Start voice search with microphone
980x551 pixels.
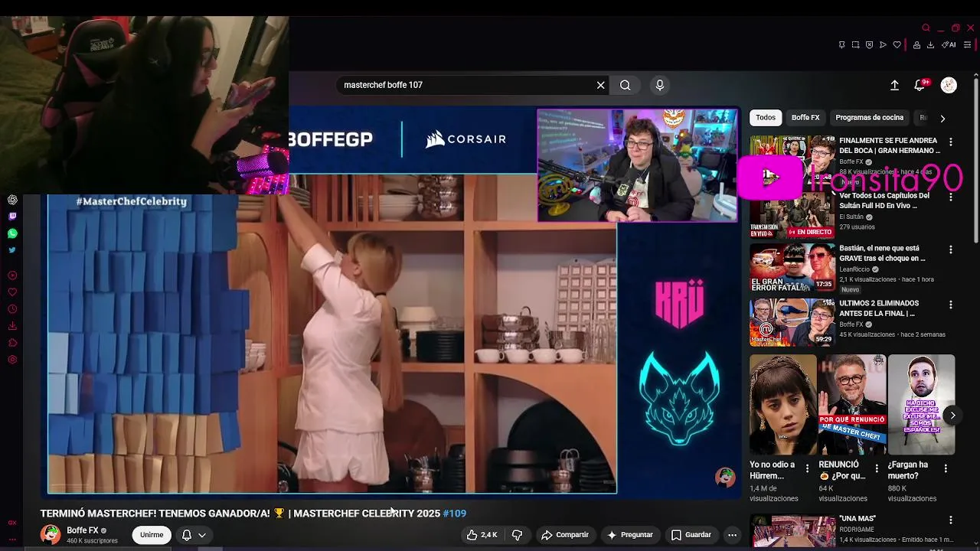click(659, 85)
